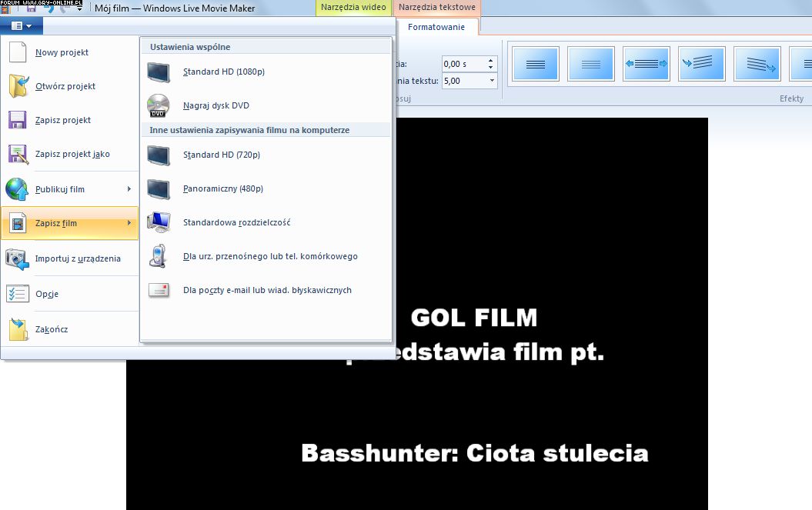
Task: Open the application menu button
Action: pos(22,25)
